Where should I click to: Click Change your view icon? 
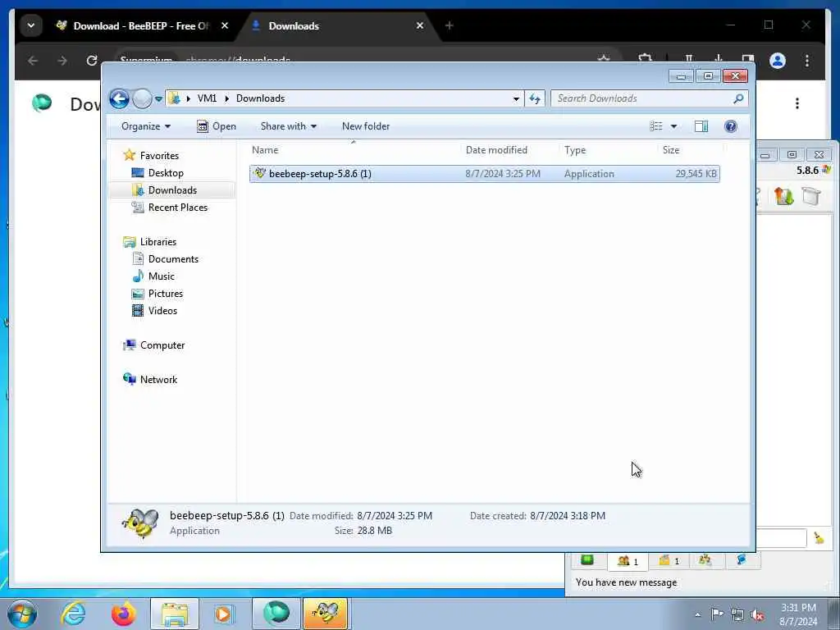click(x=656, y=126)
